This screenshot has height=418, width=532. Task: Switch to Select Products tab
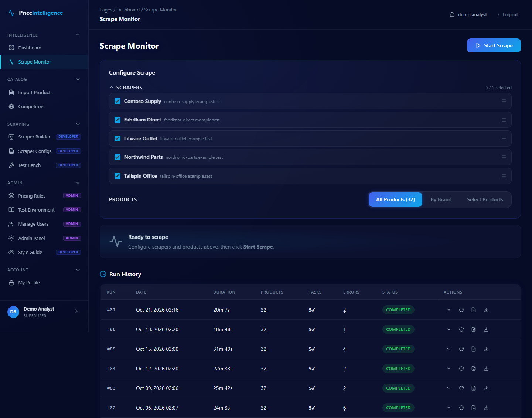pos(485,199)
